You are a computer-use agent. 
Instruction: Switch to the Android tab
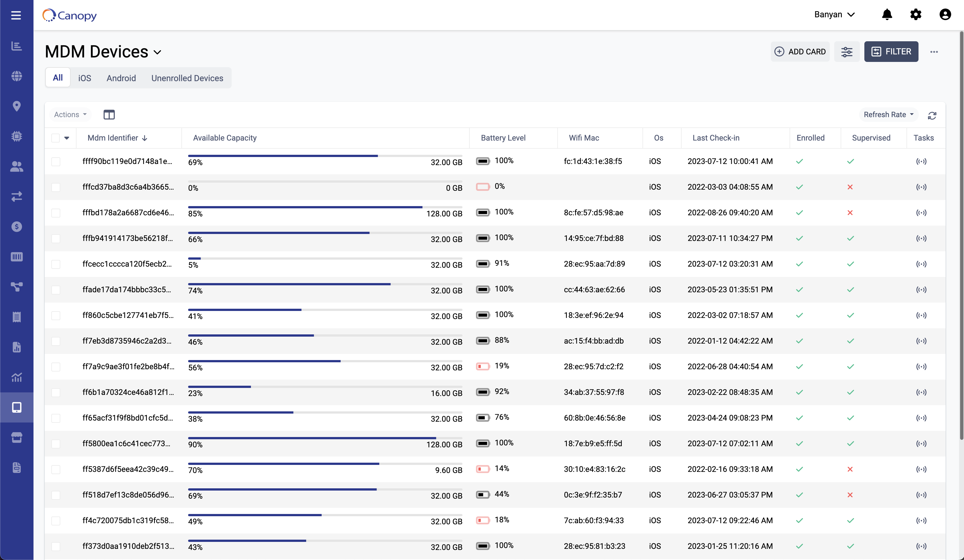121,78
